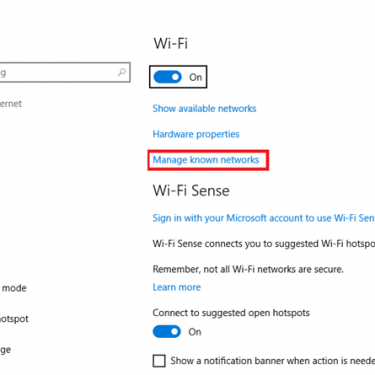Follow the Learn more link
375x375 pixels.
tap(177, 287)
